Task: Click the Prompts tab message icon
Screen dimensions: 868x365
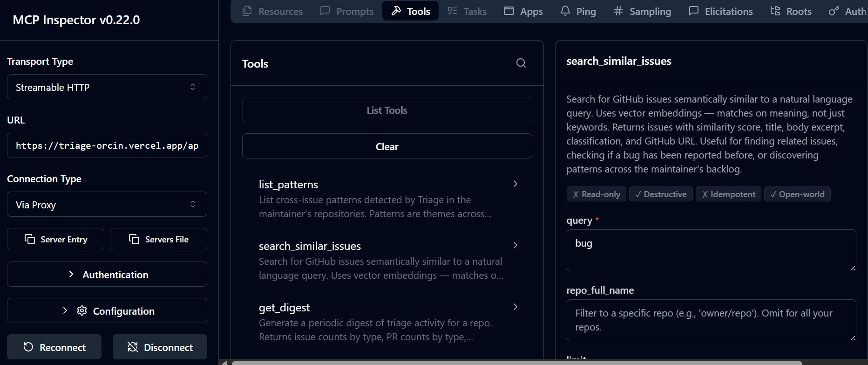Action: tap(325, 10)
